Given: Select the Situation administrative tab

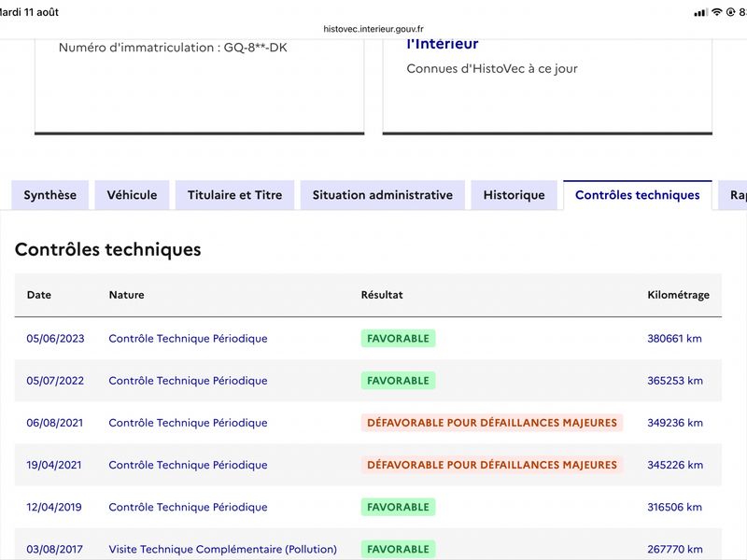Looking at the screenshot, I should point(383,195).
